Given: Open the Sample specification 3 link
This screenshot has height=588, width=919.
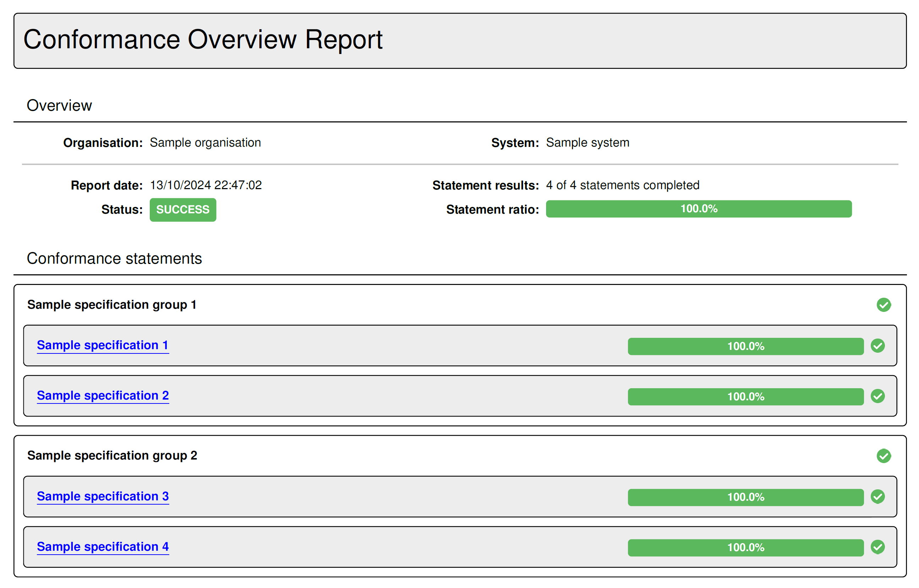Looking at the screenshot, I should pyautogui.click(x=103, y=496).
